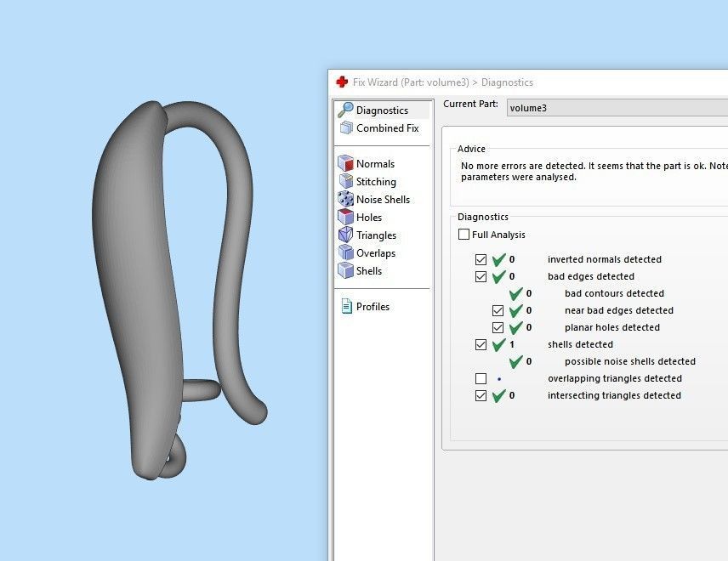Open the Normals fix step label
Viewport: 728px width, 561px height.
(x=375, y=164)
